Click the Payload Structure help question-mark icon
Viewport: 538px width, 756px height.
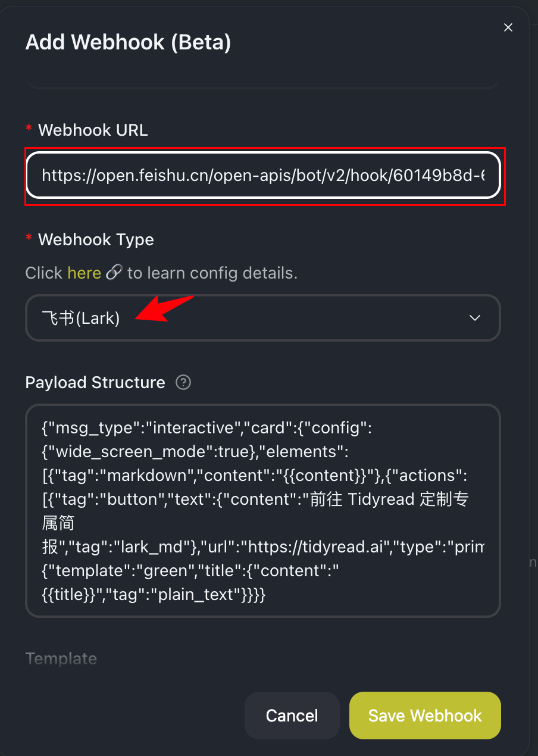[x=183, y=382]
